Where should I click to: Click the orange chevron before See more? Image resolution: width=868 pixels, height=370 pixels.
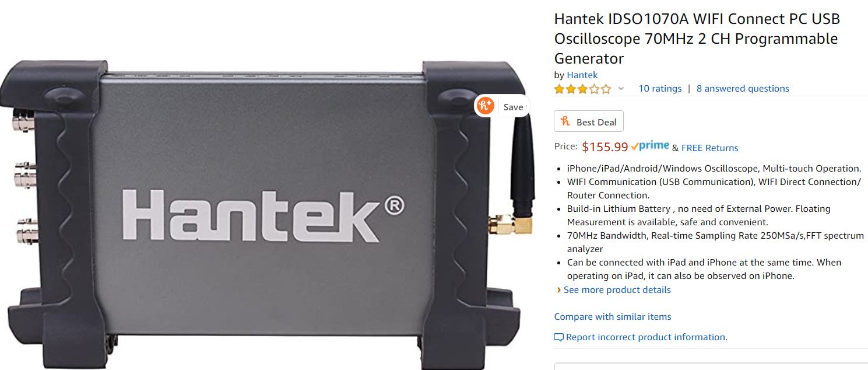[559, 290]
